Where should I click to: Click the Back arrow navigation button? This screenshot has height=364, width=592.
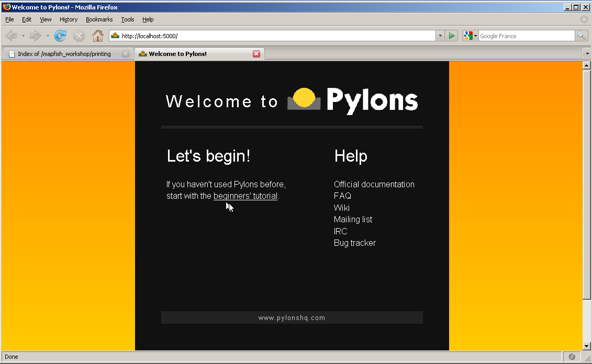click(12, 36)
